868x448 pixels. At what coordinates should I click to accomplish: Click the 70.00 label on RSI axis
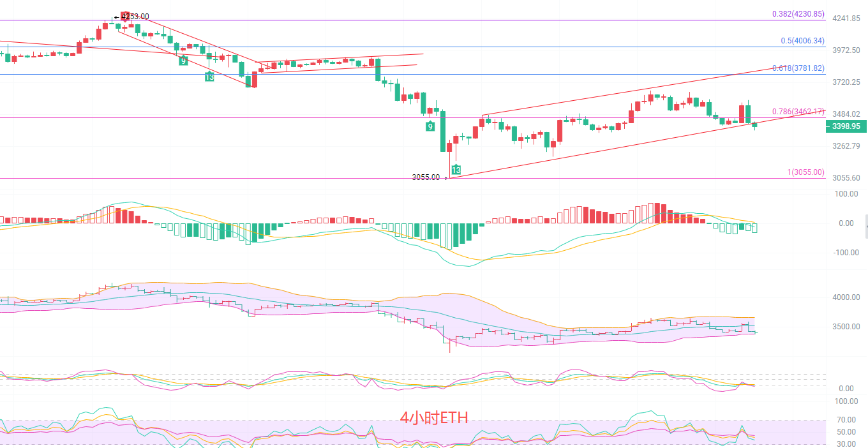click(846, 420)
